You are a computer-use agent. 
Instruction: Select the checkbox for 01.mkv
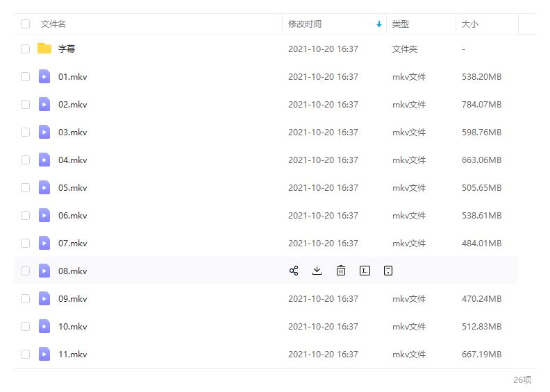tap(25, 76)
